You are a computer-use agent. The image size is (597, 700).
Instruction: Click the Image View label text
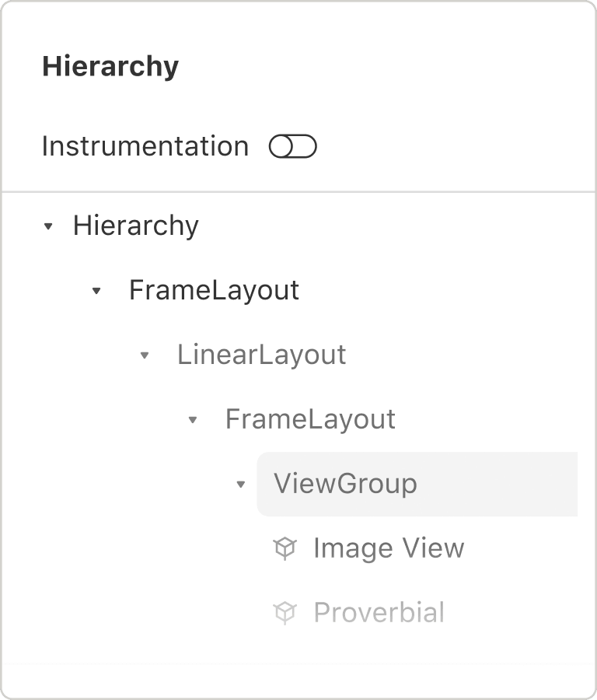pos(388,548)
